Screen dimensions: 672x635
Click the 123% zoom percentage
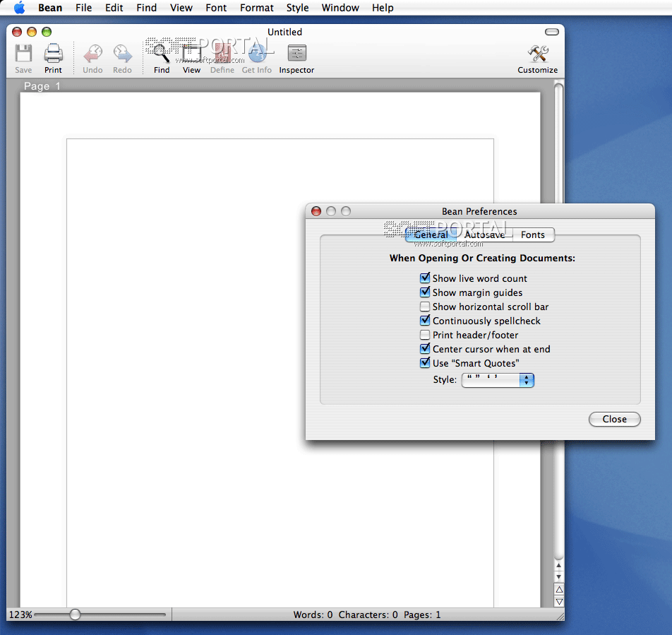(20, 615)
